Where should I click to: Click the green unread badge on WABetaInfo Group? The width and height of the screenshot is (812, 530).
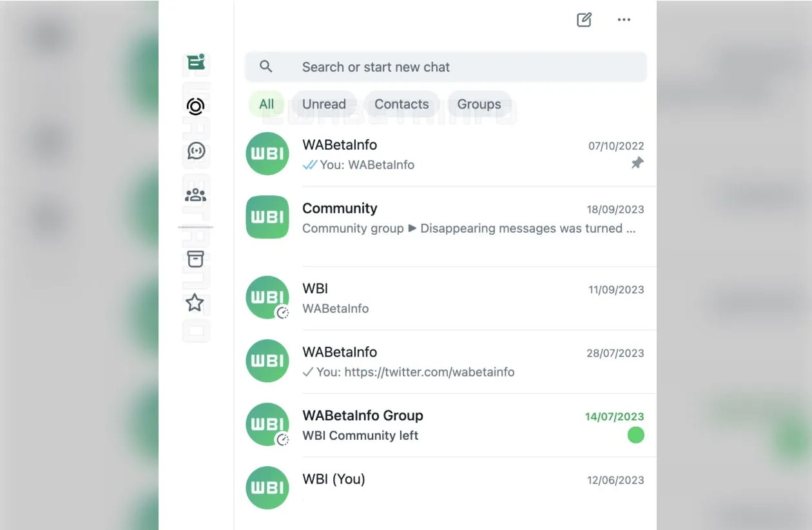tap(636, 435)
